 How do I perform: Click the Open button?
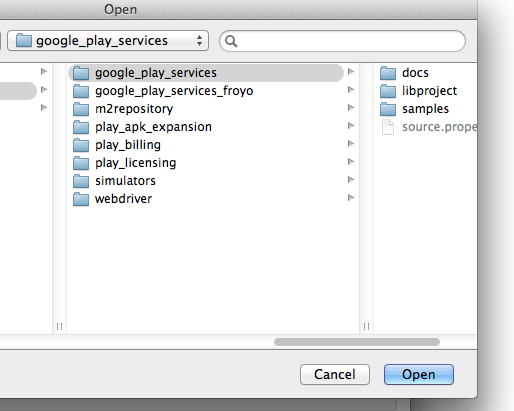(x=419, y=374)
